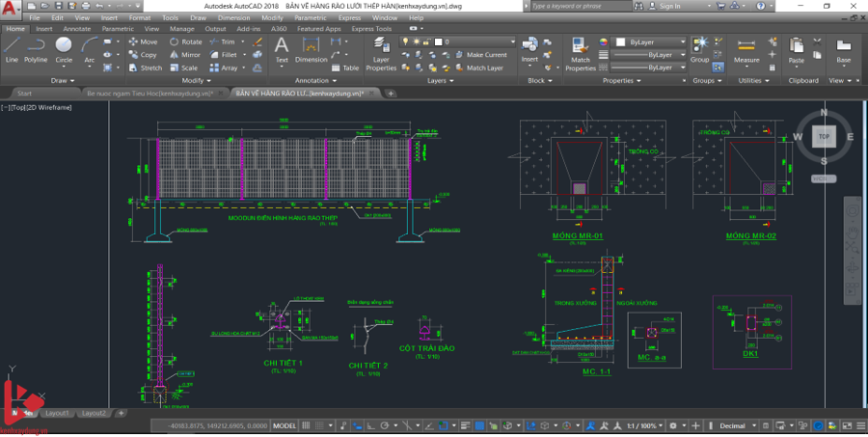Open the Dimension menu

[x=232, y=17]
